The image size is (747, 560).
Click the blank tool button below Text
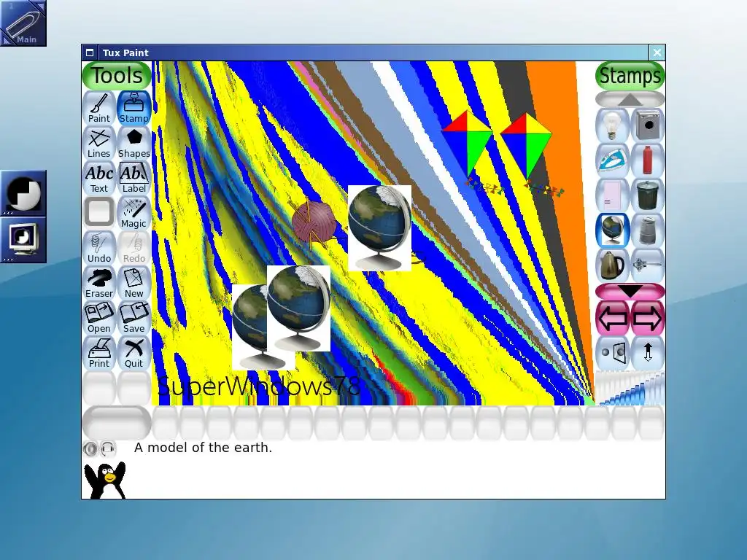tap(99, 213)
